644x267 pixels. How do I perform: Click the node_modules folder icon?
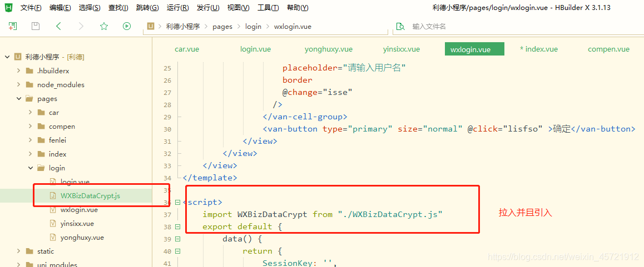click(x=29, y=84)
